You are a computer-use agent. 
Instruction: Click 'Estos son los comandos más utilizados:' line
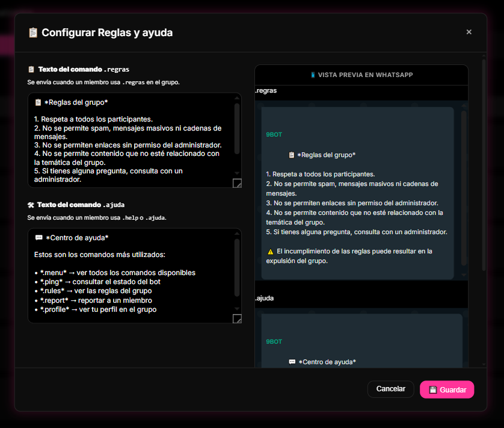[x=100, y=255]
